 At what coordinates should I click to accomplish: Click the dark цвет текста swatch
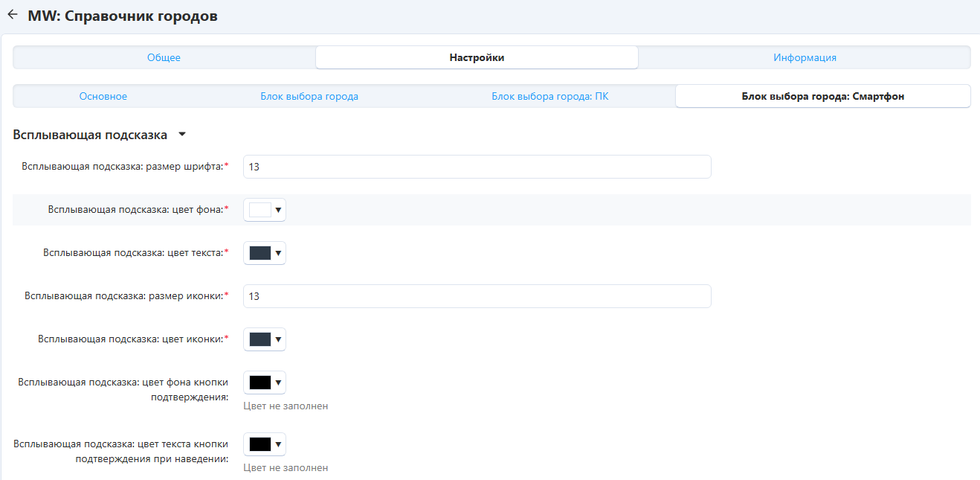click(x=259, y=253)
